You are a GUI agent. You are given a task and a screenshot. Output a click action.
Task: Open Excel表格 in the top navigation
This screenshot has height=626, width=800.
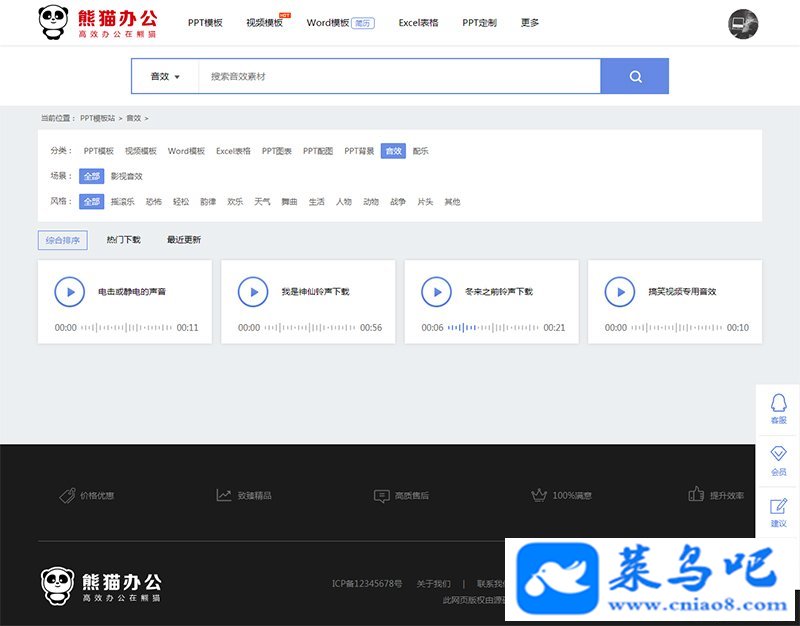418,22
